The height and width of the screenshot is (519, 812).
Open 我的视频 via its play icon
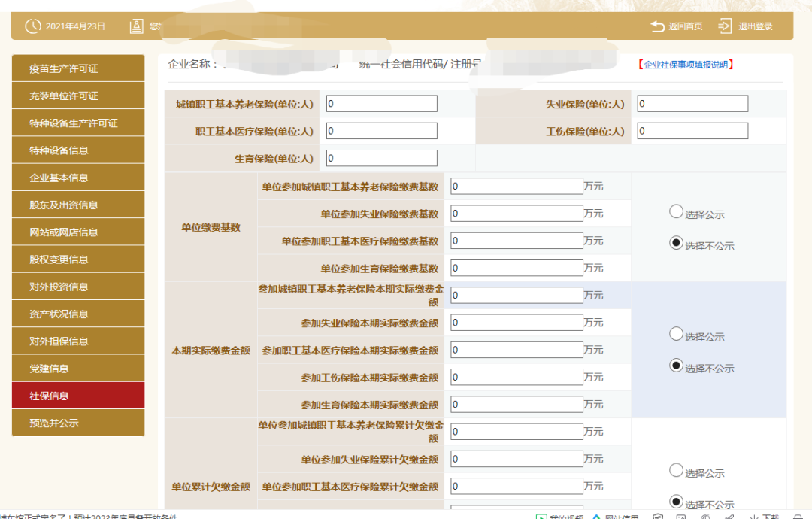pyautogui.click(x=543, y=517)
